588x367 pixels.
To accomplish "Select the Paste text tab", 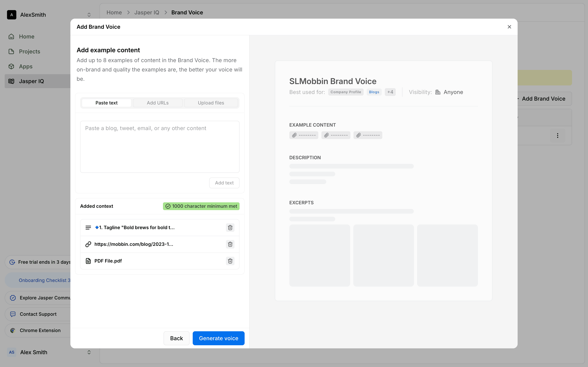I will pos(106,103).
